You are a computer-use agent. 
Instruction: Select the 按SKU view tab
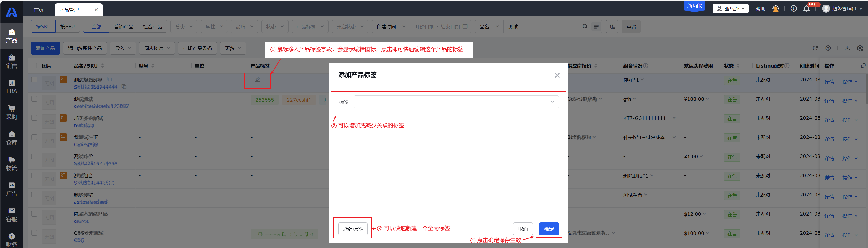(43, 27)
